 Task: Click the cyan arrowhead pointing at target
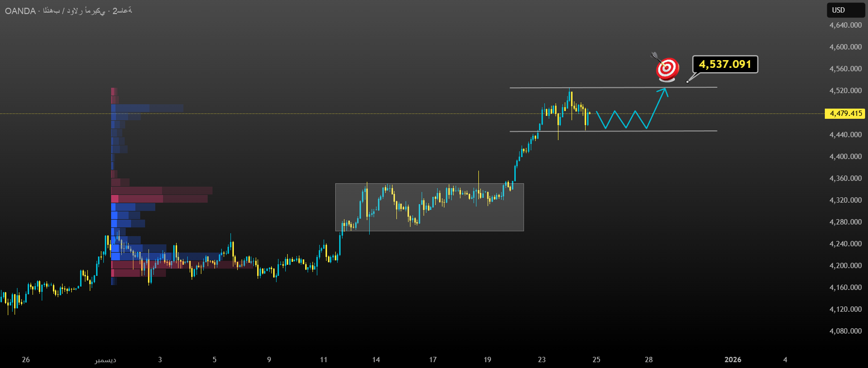pyautogui.click(x=664, y=91)
